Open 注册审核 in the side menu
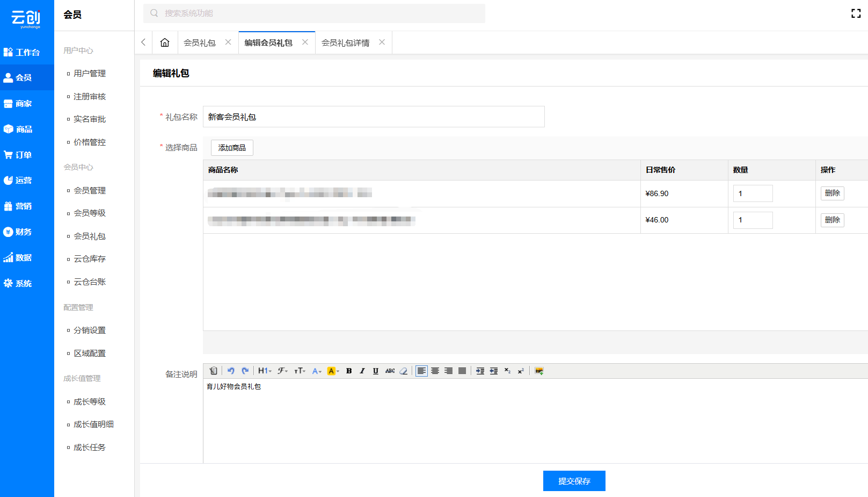Screen dimensions: 868x497 coord(90,97)
